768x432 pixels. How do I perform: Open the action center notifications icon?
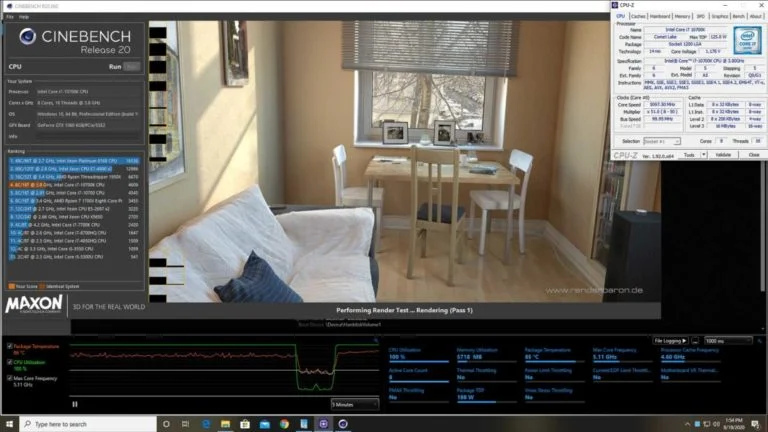click(x=755, y=424)
